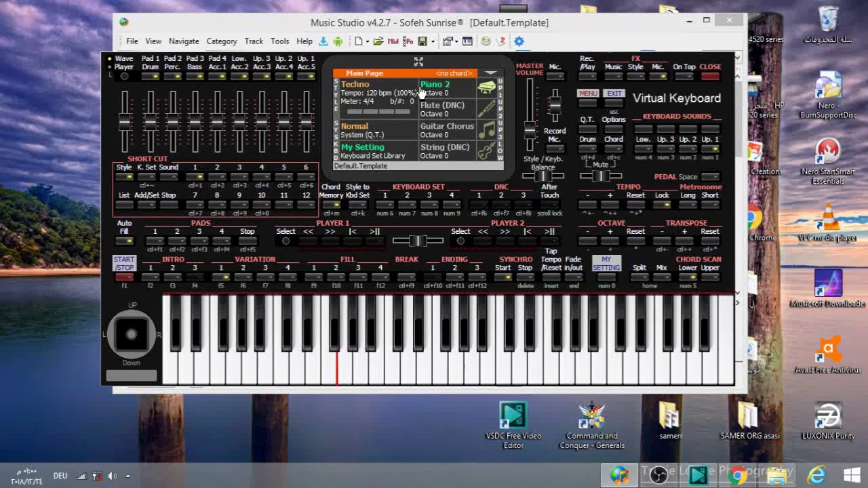Click the Break button
This screenshot has width=868, height=488.
click(x=406, y=277)
